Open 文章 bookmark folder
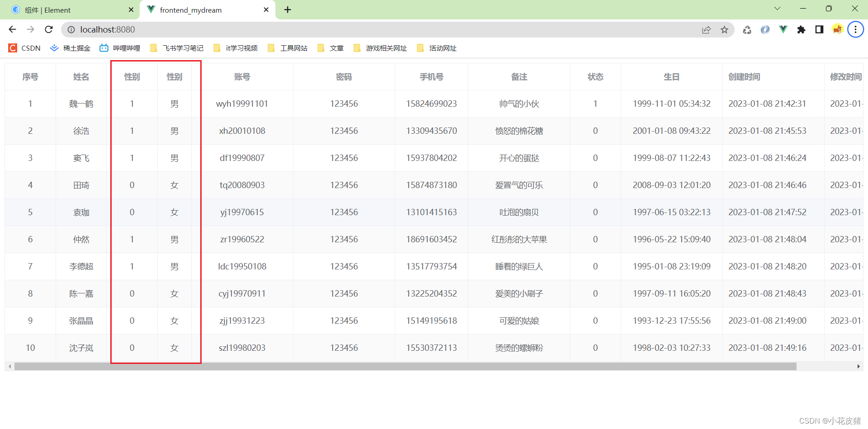The height and width of the screenshot is (429, 868). point(330,48)
